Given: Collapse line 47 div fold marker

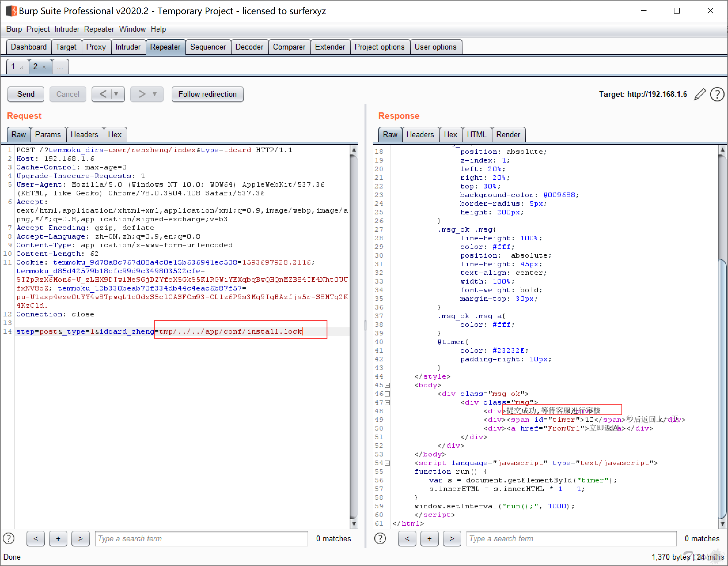Looking at the screenshot, I should (388, 403).
